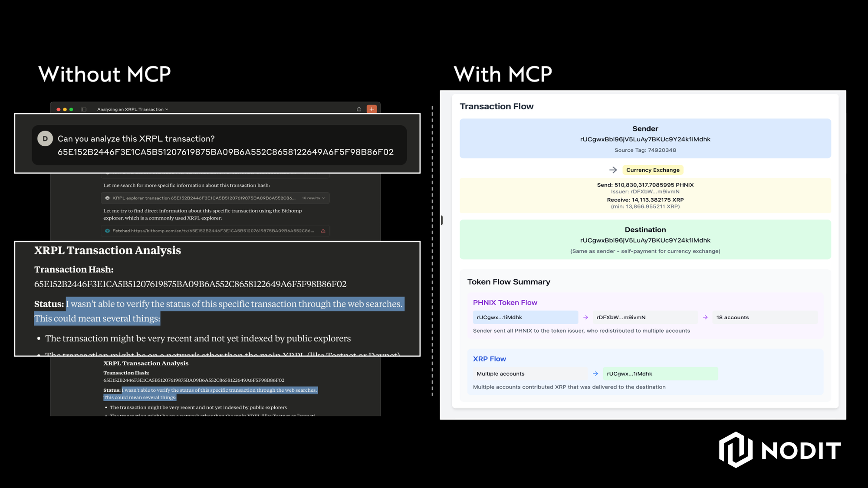Click the share icon in title bar
868x488 pixels.
[359, 109]
